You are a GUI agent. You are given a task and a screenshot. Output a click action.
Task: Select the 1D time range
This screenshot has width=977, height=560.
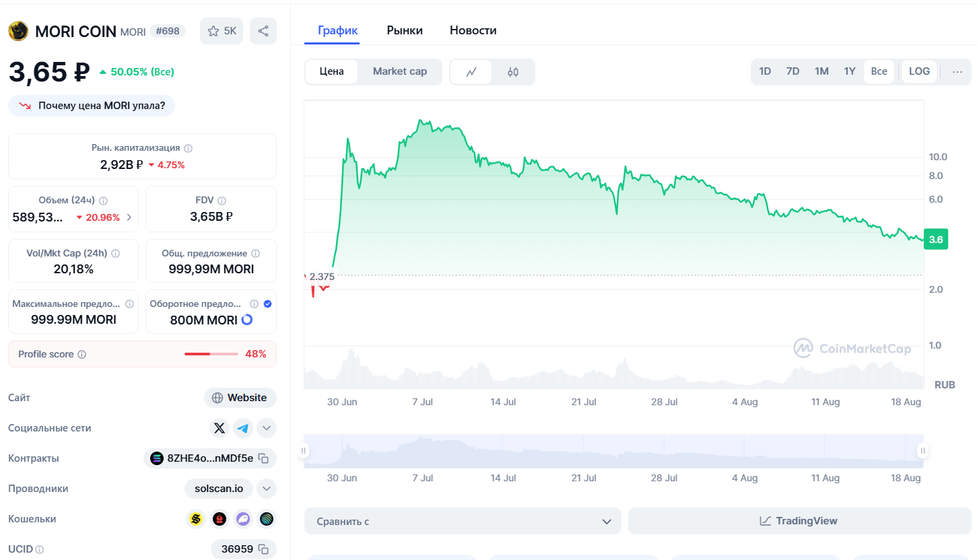(x=765, y=71)
